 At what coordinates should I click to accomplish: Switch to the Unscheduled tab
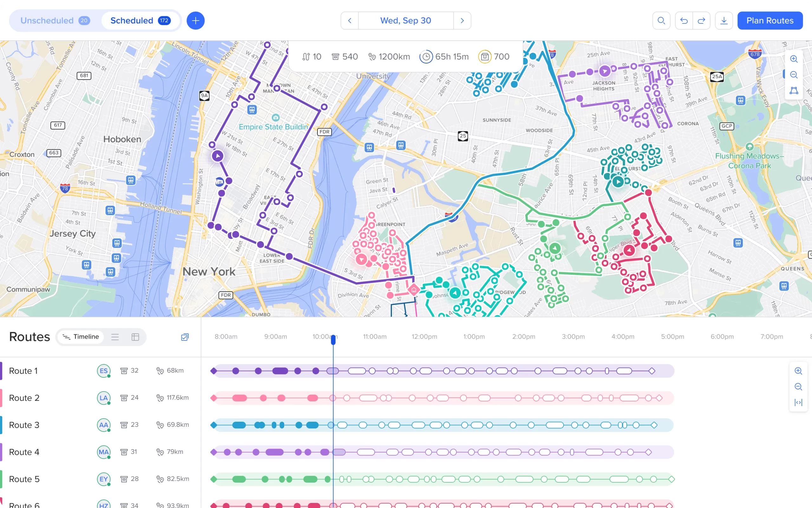pos(47,21)
